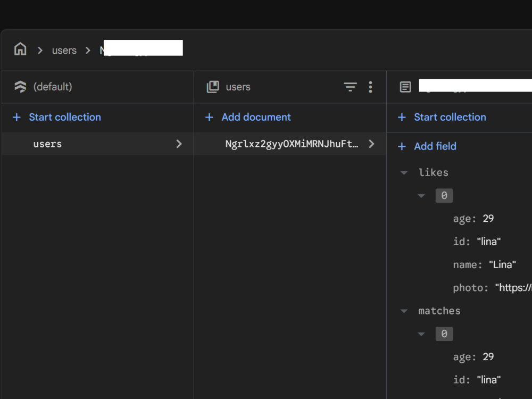Add document to users collection
The height and width of the screenshot is (399, 532).
pyautogui.click(x=248, y=117)
